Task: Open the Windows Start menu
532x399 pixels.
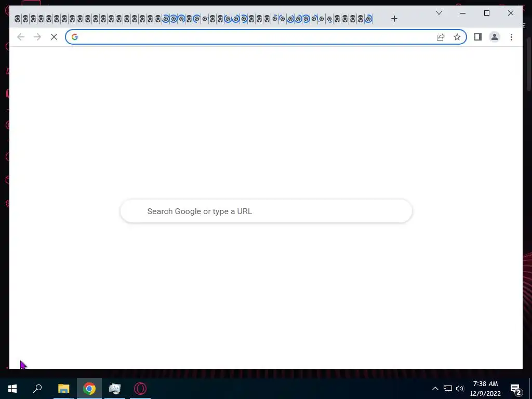Action: pos(12,389)
